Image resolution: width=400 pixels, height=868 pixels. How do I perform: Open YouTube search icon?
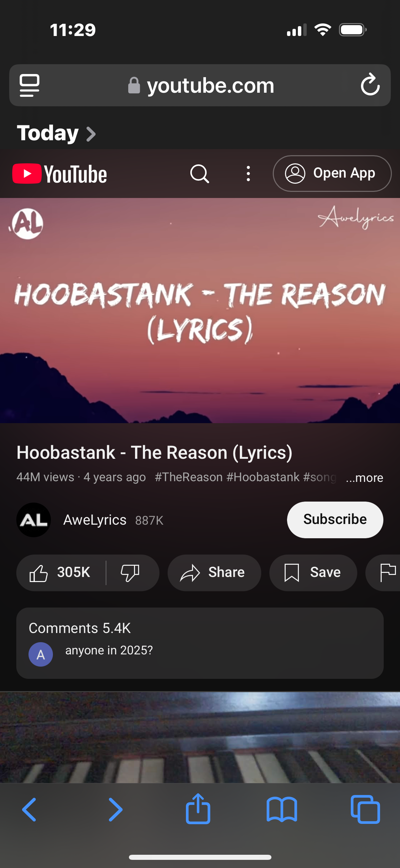[x=199, y=174]
